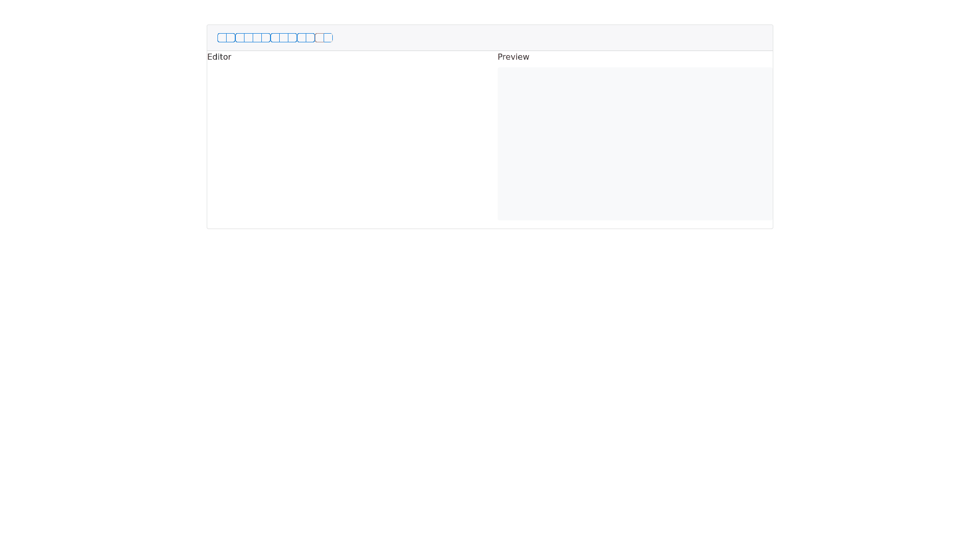This screenshot has width=980, height=551.
Task: Click last button of the three-button group
Action: [292, 38]
